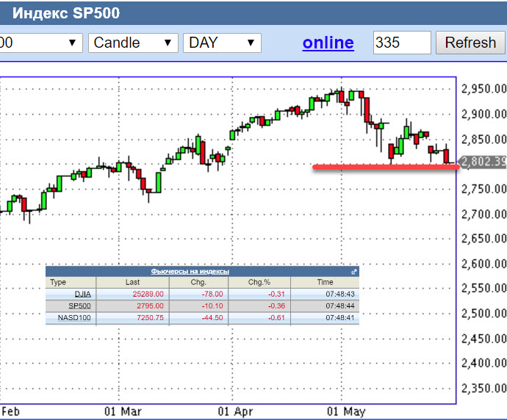Click the 01 Apr date axis label
Image resolution: width=507 pixels, height=420 pixels.
click(235, 410)
